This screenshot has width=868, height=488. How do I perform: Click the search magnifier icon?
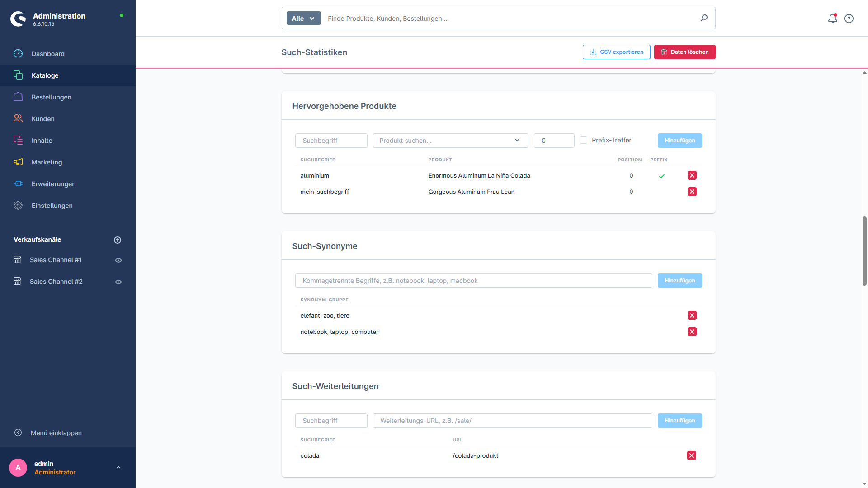tap(704, 18)
